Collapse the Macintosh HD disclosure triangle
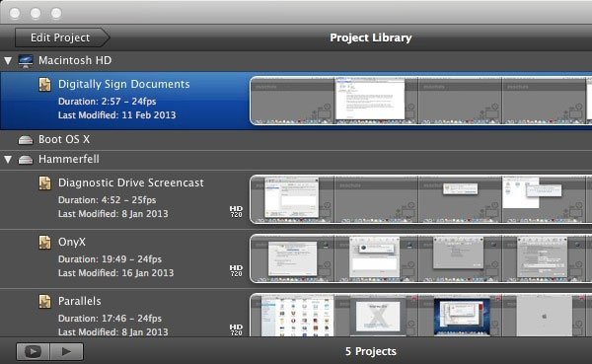The width and height of the screenshot is (592, 364). pos(8,60)
